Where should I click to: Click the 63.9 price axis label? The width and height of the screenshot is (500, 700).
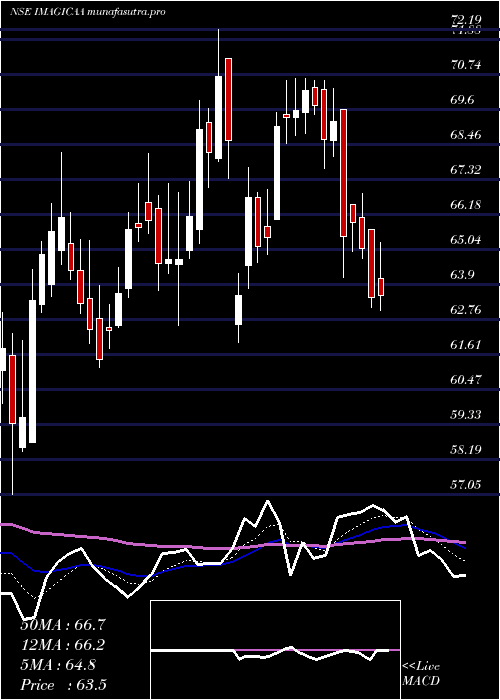(462, 275)
